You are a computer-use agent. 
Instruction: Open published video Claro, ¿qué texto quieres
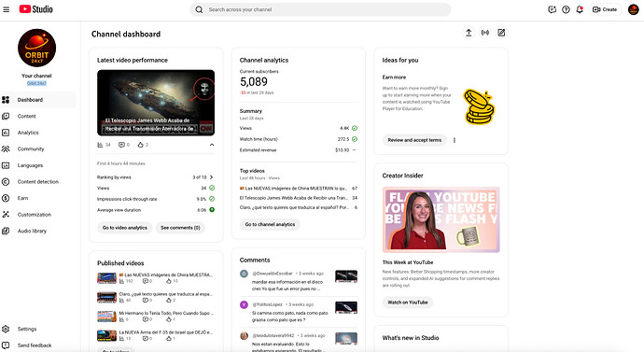[x=166, y=294]
